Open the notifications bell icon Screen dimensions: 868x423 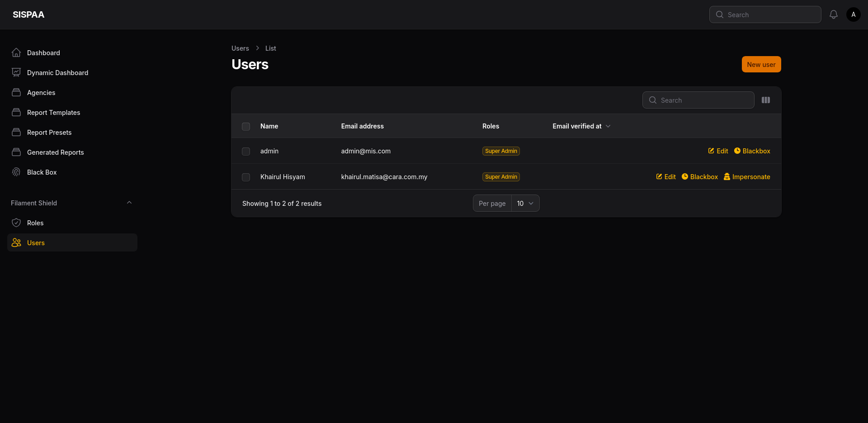833,14
